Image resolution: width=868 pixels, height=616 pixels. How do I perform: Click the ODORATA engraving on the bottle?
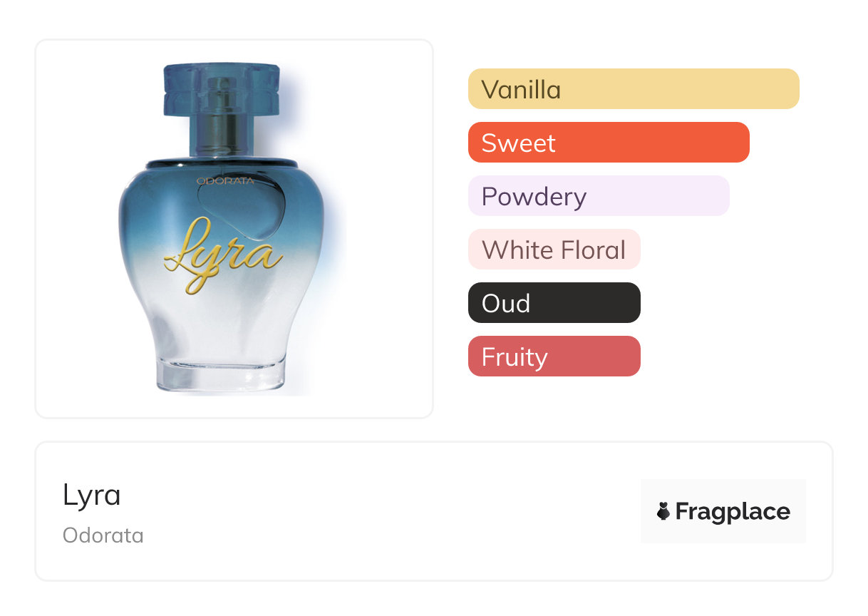click(x=225, y=182)
